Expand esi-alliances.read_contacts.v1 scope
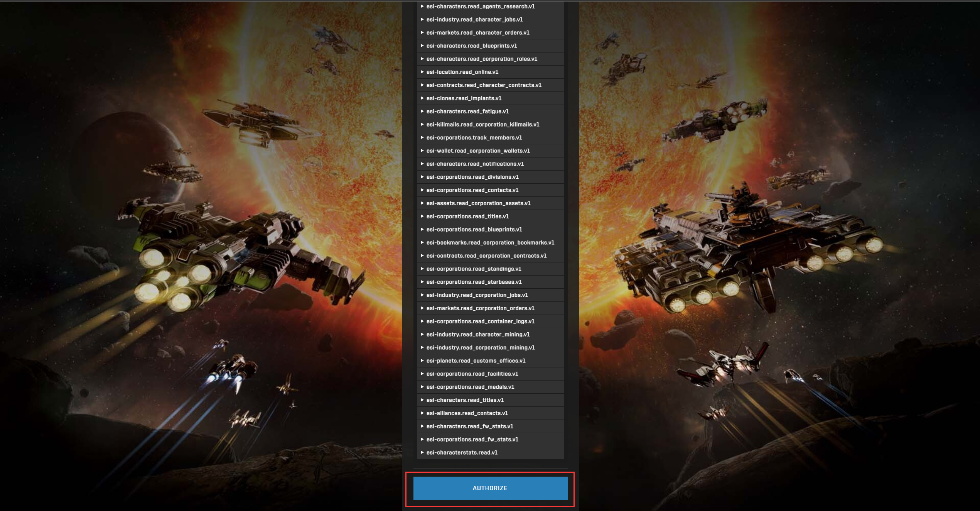This screenshot has width=980, height=511. 467,413
